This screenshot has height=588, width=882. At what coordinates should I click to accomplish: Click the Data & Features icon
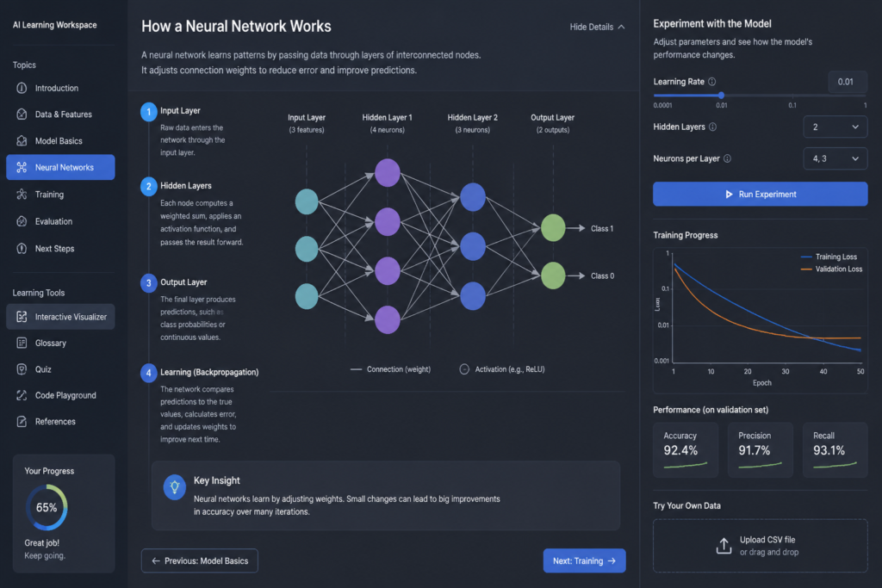(x=22, y=115)
